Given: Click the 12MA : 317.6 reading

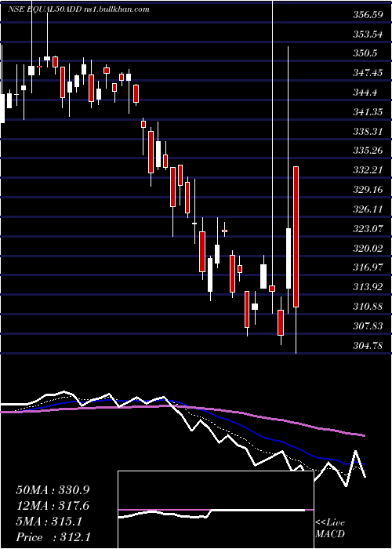Looking at the screenshot, I should click(x=53, y=506).
